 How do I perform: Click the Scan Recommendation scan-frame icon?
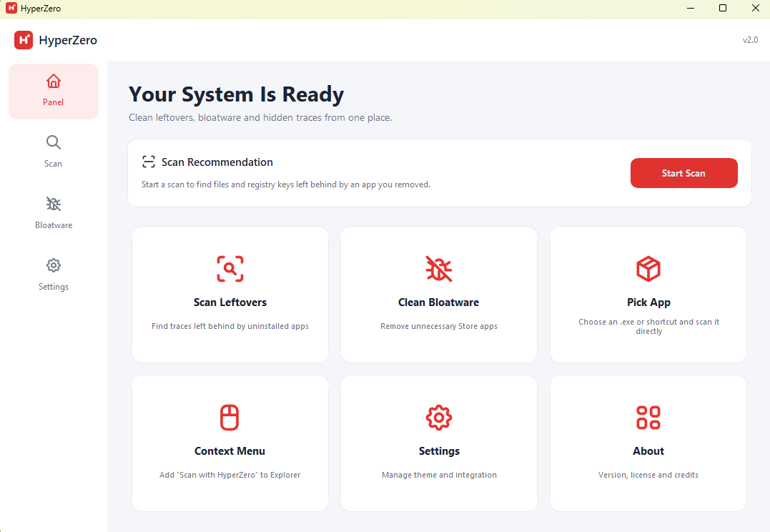click(x=148, y=162)
